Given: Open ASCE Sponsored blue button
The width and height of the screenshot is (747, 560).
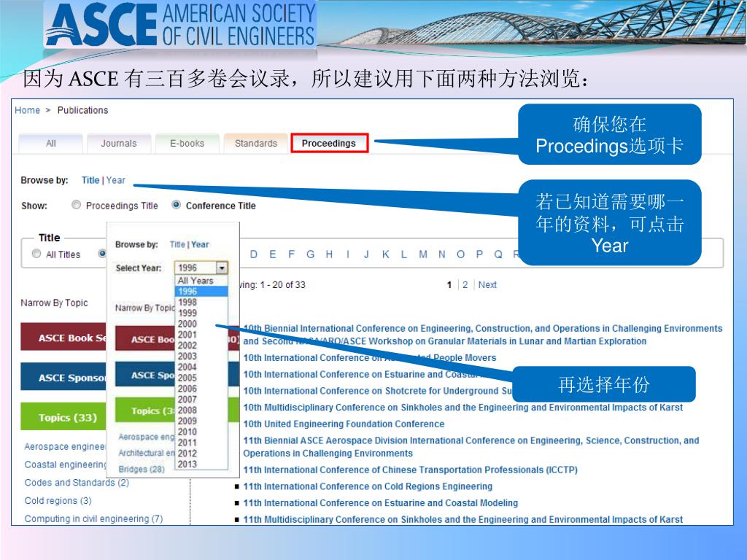Looking at the screenshot, I should click(x=63, y=377).
